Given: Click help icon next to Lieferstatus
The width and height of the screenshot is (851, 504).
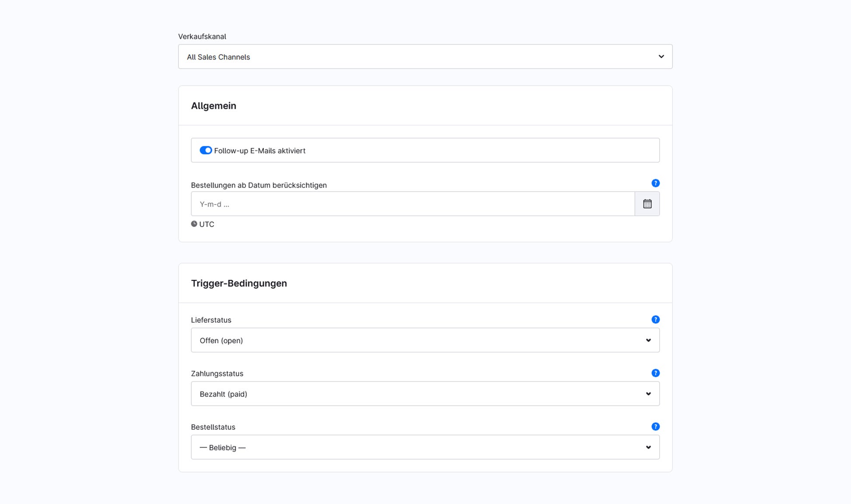Looking at the screenshot, I should (x=655, y=320).
